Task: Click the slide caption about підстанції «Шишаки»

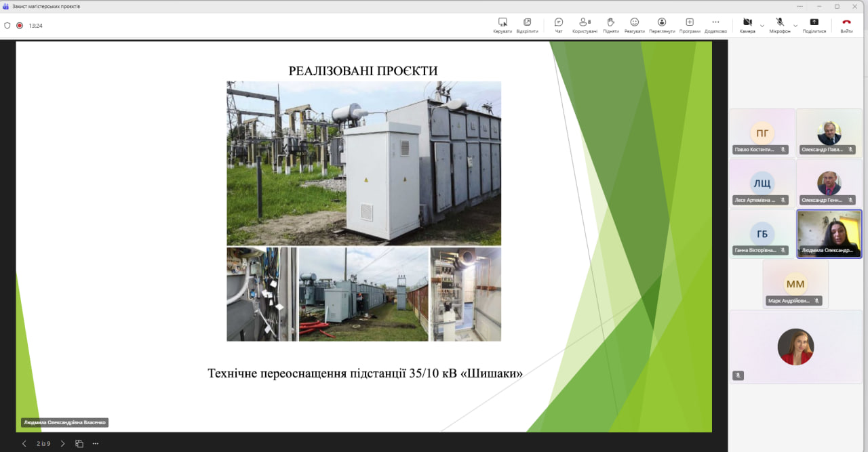Action: (x=365, y=373)
